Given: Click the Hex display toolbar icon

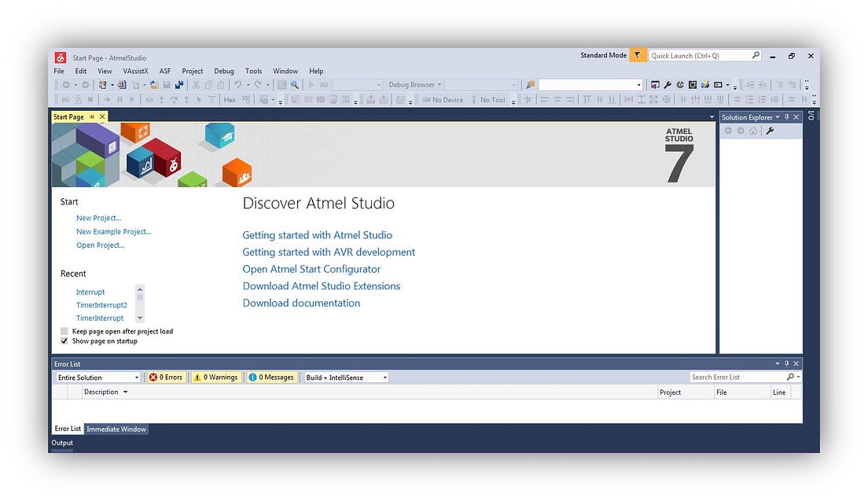Looking at the screenshot, I should (x=228, y=98).
